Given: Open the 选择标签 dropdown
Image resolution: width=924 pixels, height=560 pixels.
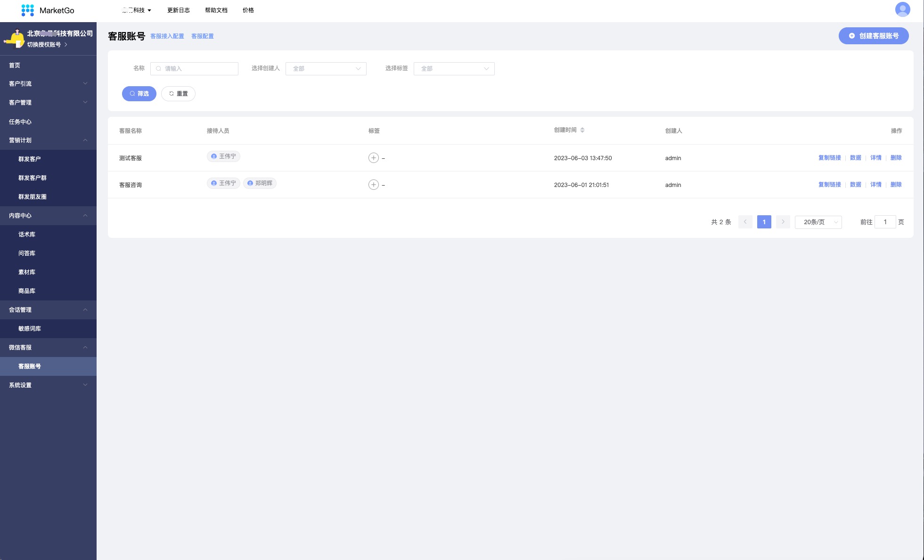Looking at the screenshot, I should pyautogui.click(x=454, y=69).
